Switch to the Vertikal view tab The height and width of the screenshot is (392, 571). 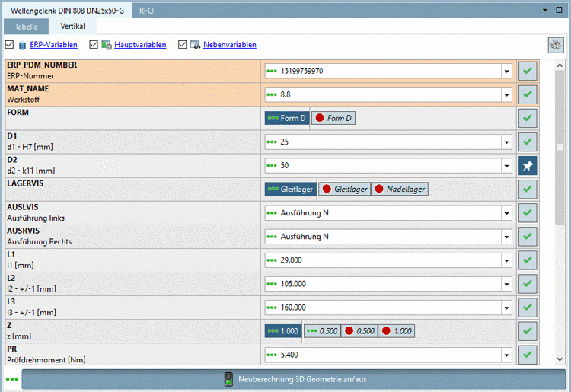72,26
